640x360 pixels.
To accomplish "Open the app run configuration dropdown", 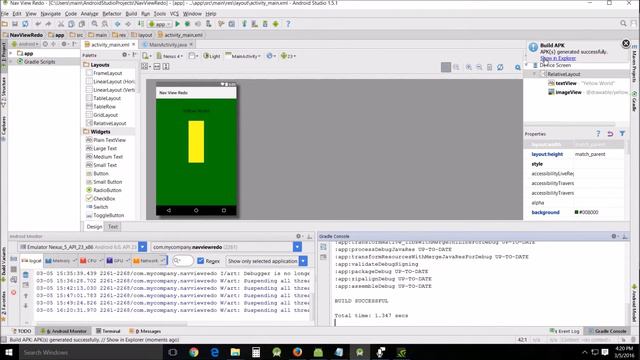I will pos(160,24).
